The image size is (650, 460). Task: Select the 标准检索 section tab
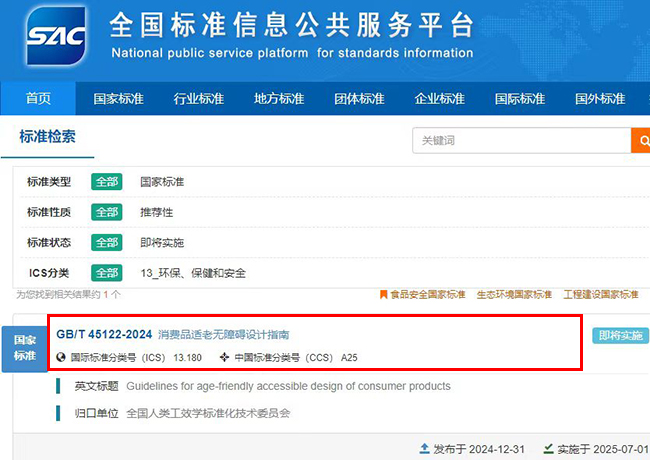point(48,136)
